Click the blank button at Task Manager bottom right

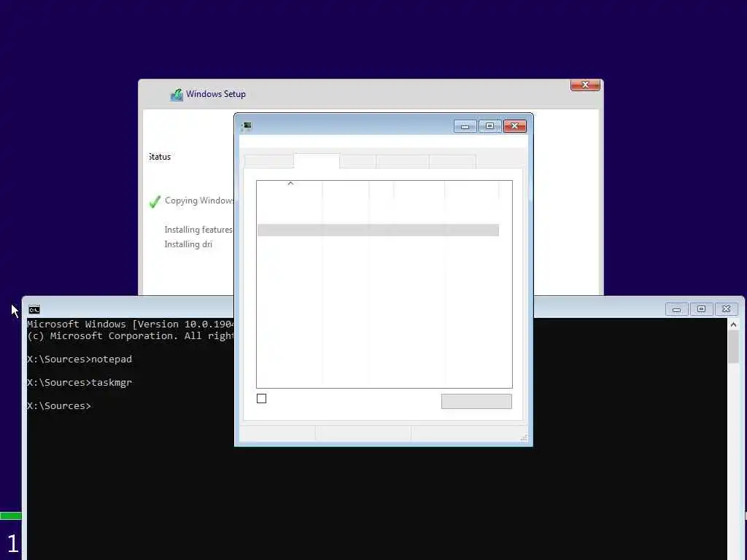point(476,402)
